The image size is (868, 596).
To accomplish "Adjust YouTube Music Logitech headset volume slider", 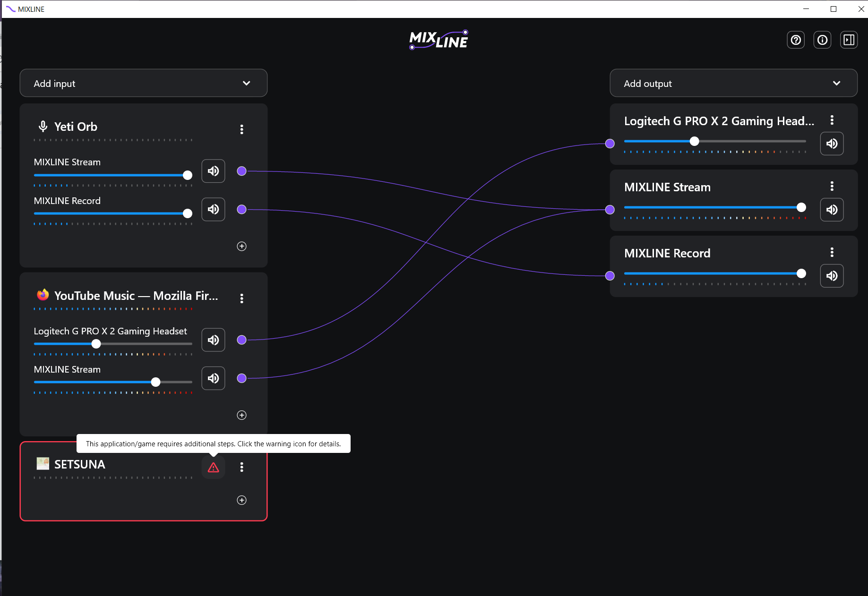I will [x=113, y=344].
